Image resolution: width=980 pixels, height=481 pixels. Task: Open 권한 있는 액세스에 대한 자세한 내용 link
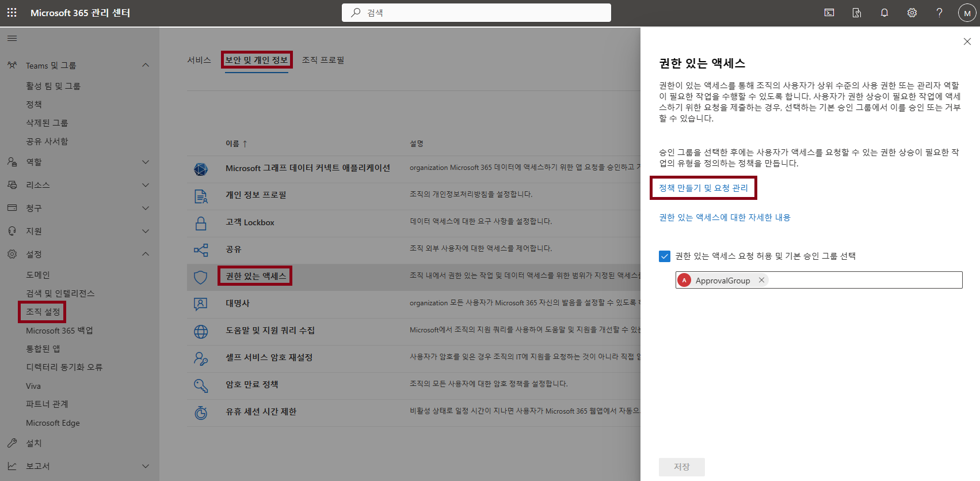(724, 217)
